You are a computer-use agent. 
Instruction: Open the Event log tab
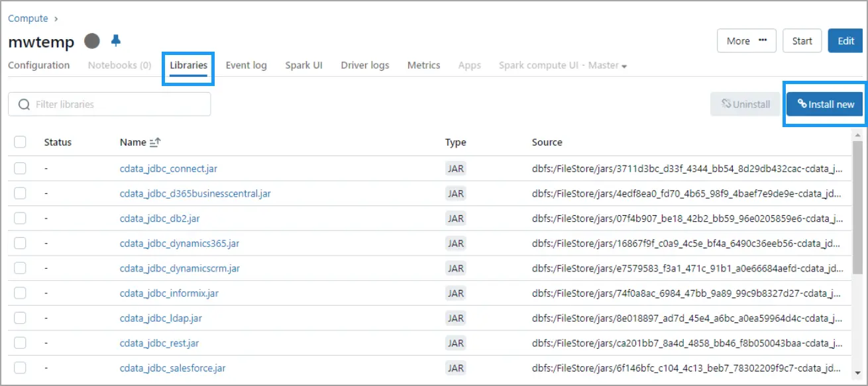[x=246, y=66]
